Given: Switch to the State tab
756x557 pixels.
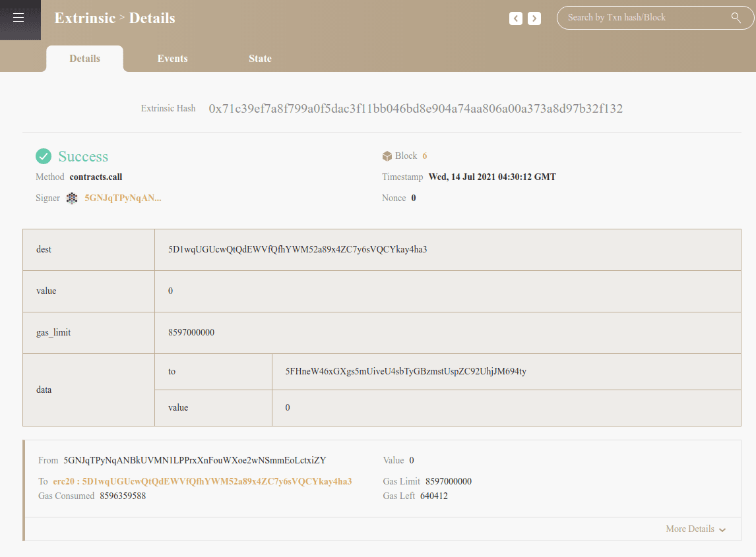Looking at the screenshot, I should [260, 59].
